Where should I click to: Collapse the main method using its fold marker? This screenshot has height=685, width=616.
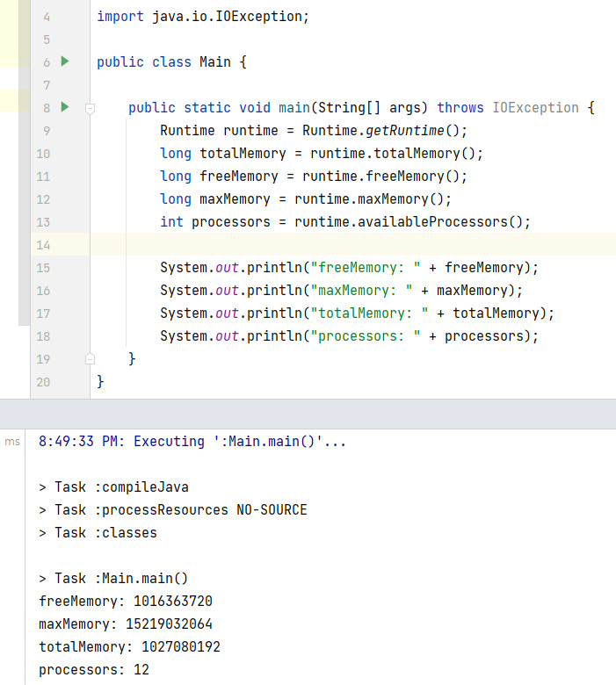click(x=89, y=108)
